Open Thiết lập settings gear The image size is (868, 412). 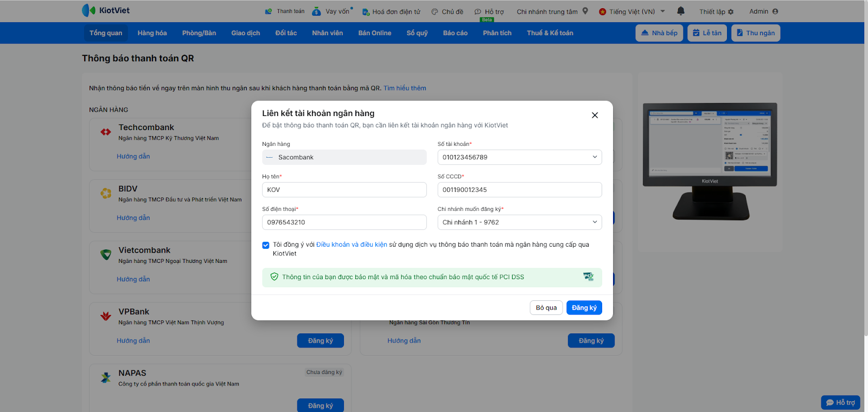tap(716, 11)
